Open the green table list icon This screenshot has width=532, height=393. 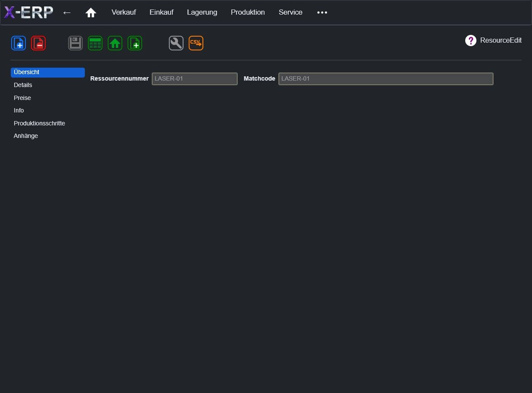coord(95,43)
